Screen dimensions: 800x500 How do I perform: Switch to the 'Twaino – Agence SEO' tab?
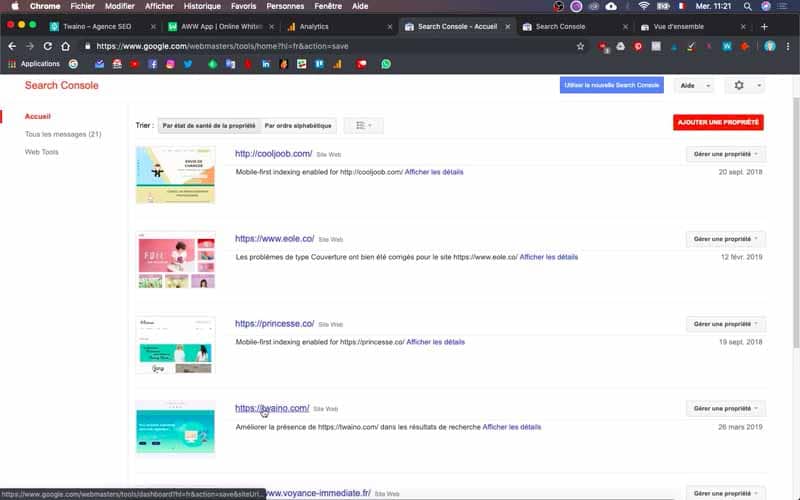tap(97, 27)
